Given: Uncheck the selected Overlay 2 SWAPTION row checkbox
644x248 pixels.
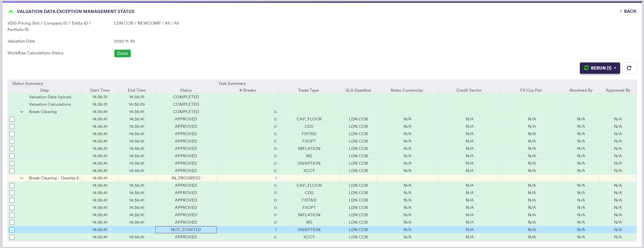Looking at the screenshot, I should 12,230.
